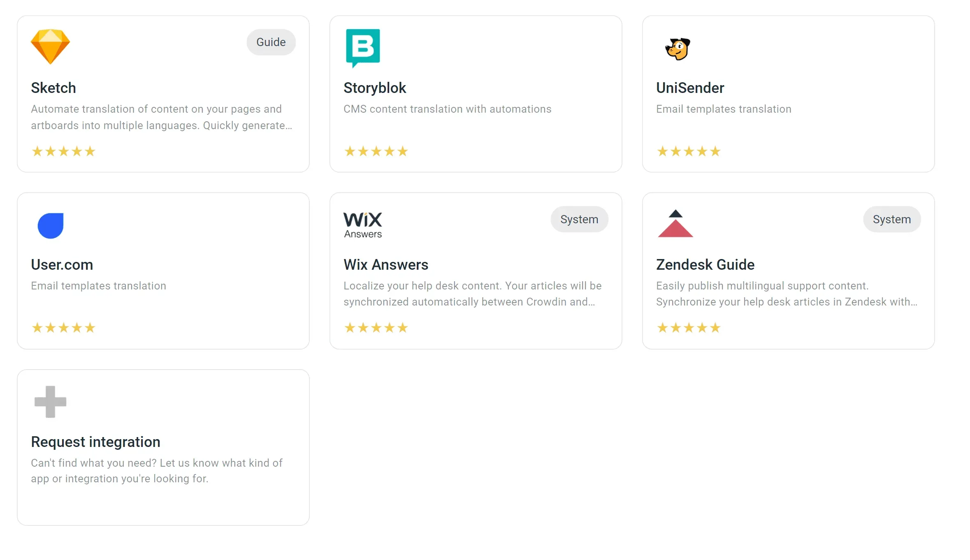
Task: Open the UniSender integration title
Action: (690, 88)
